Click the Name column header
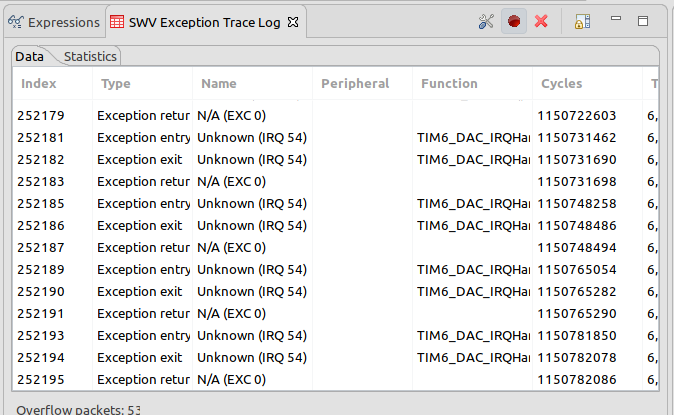The height and width of the screenshot is (415, 674). (219, 84)
